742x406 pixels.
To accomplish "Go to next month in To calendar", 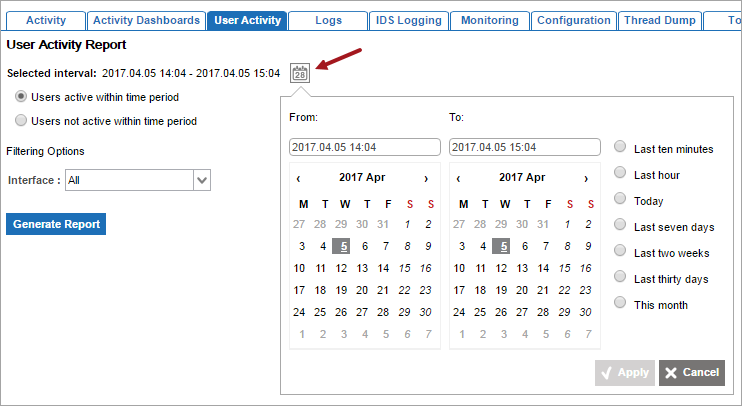I will (586, 178).
